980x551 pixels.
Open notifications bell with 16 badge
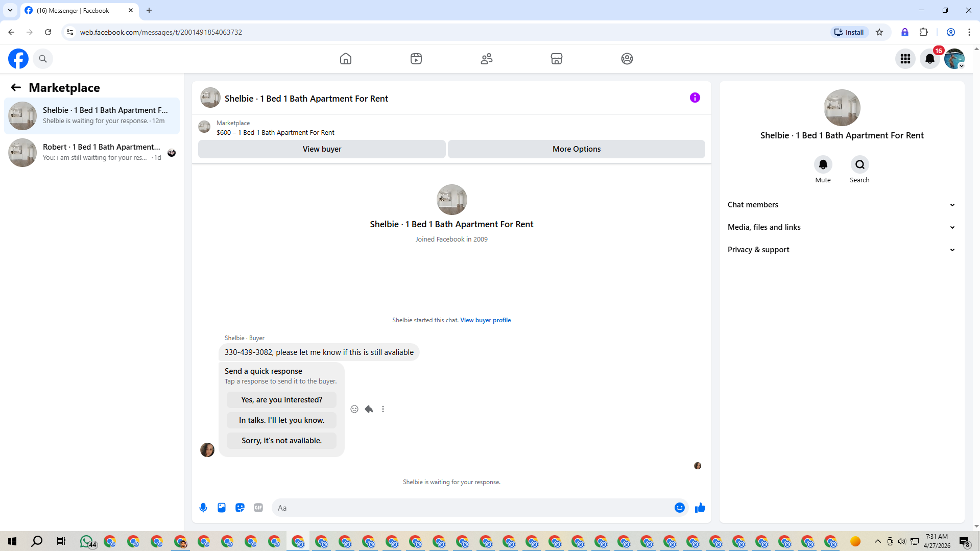[930, 59]
